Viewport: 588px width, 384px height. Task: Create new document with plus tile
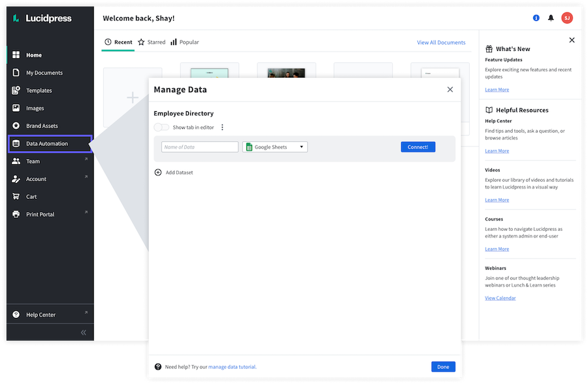[132, 97]
